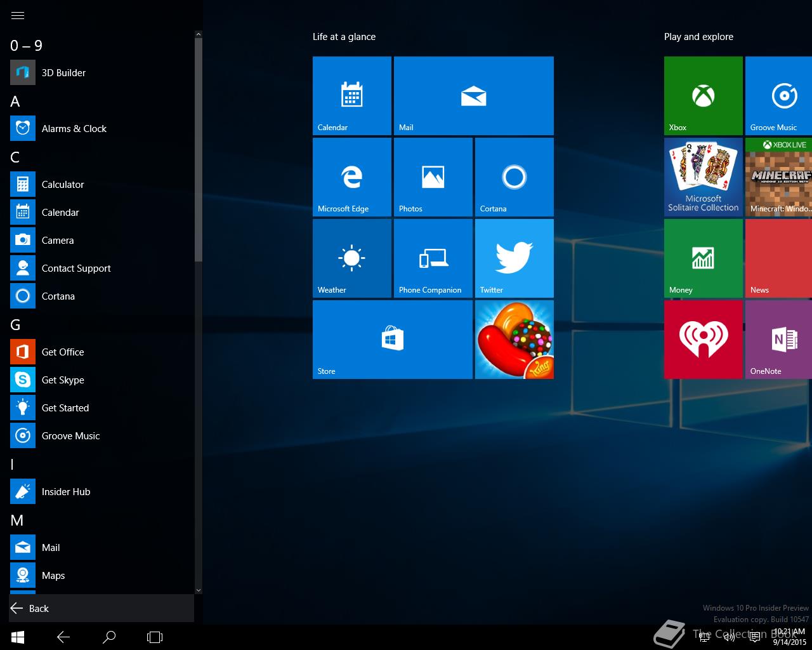The width and height of the screenshot is (812, 650).
Task: Open the Minecraft Windows 10 Edition tile
Action: coord(779,177)
